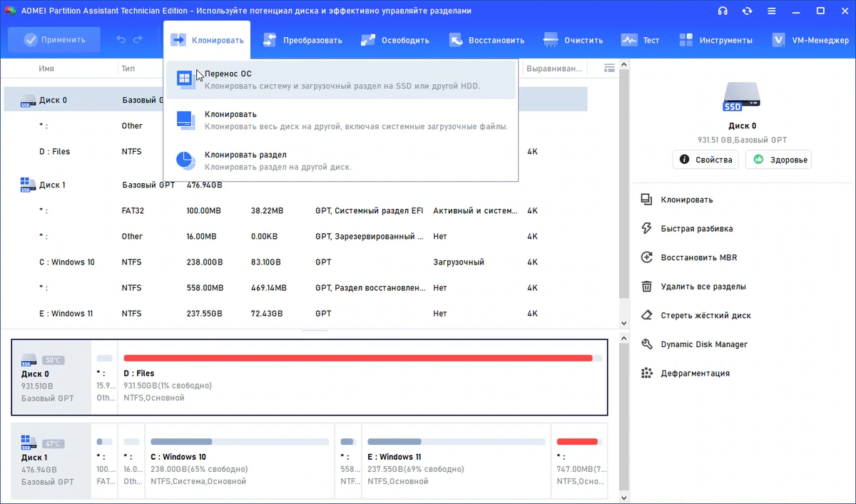The height and width of the screenshot is (504, 856).
Task: Select Диск 1 block in disk map
Action: point(52,461)
